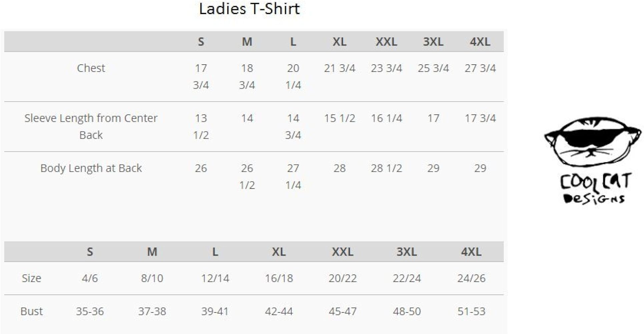This screenshot has height=334, width=644.
Task: Click the 4/6 size value
Action: click(x=90, y=278)
